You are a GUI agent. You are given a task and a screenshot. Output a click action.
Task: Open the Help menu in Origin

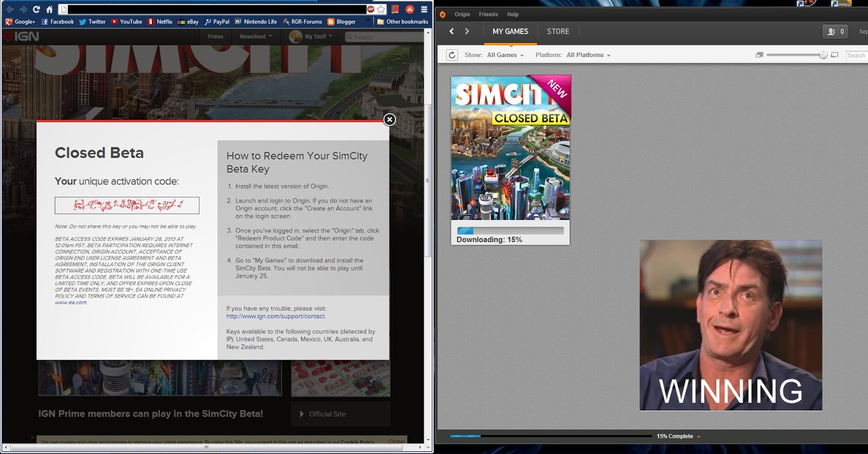tap(513, 15)
